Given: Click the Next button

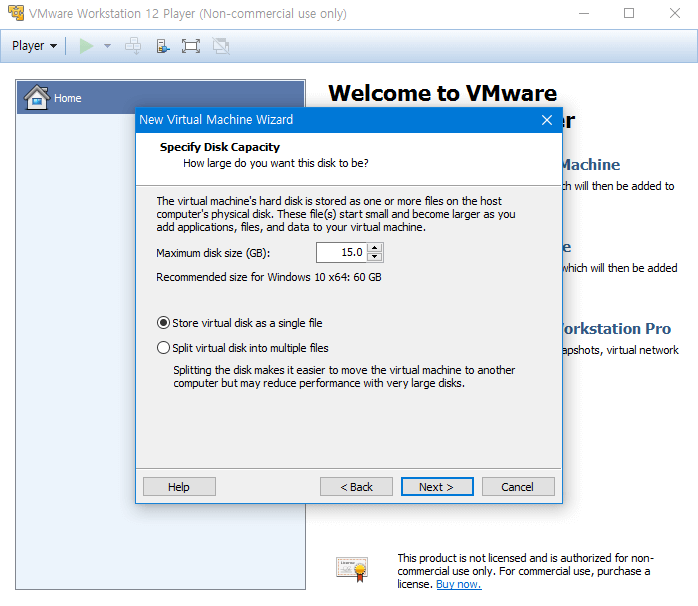Looking at the screenshot, I should click(436, 487).
